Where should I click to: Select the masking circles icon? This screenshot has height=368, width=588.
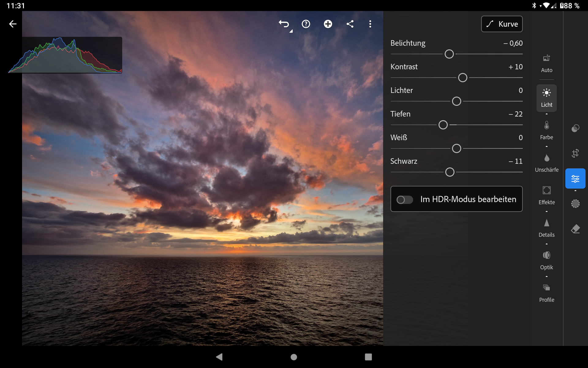click(x=575, y=128)
